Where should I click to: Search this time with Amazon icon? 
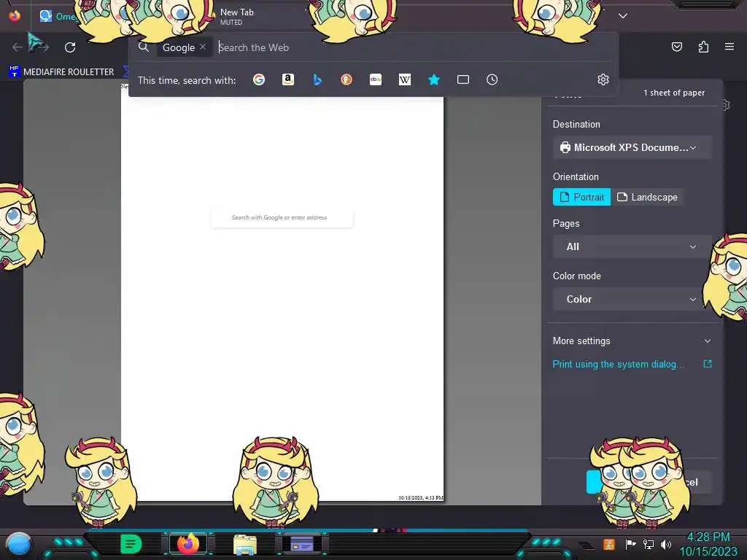tap(287, 79)
